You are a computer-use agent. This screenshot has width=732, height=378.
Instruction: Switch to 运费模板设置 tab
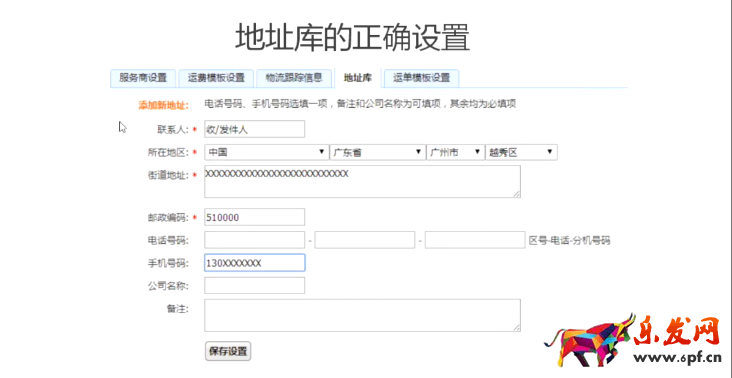216,78
